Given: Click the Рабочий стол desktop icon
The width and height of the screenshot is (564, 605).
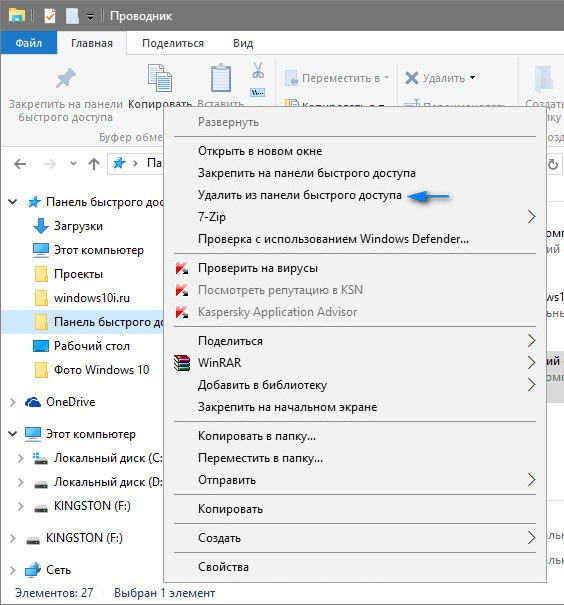Looking at the screenshot, I should pyautogui.click(x=41, y=346).
